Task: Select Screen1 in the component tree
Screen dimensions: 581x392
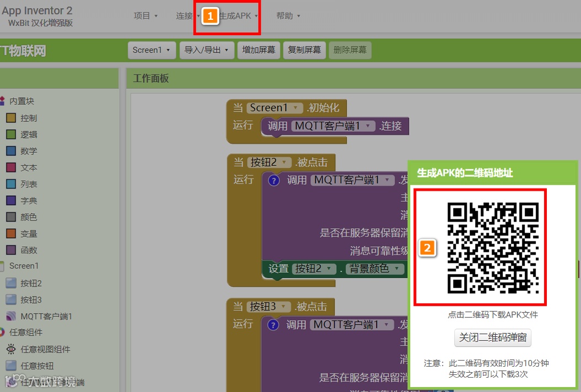Action: point(24,266)
